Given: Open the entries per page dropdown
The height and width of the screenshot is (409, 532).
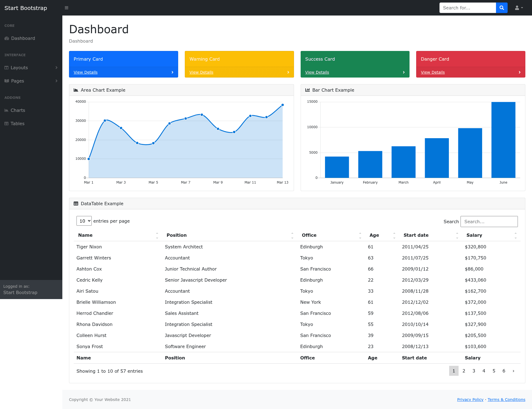Looking at the screenshot, I should click(x=84, y=221).
